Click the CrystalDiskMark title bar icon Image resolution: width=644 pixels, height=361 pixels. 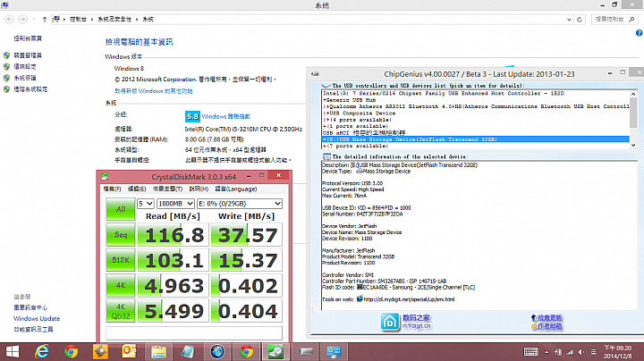click(x=105, y=177)
